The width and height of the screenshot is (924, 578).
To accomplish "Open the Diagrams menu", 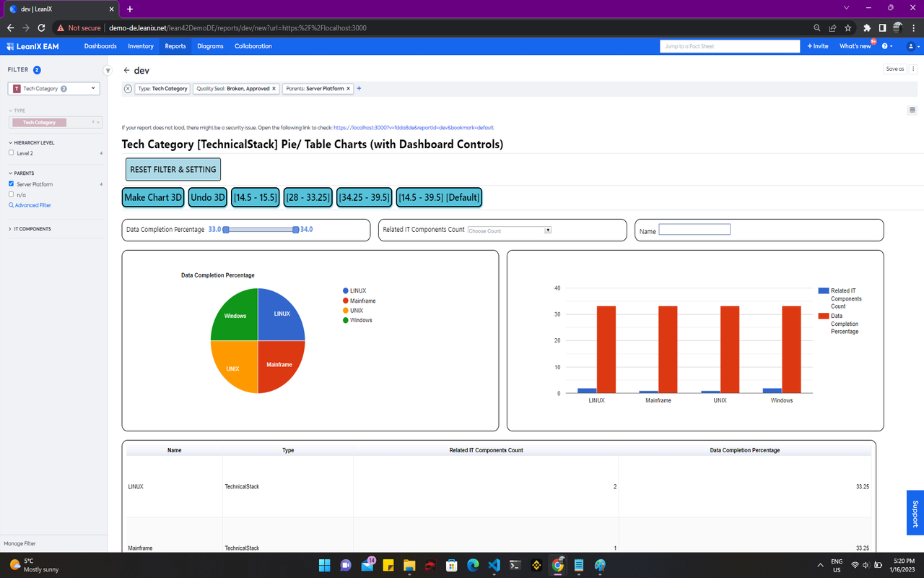I will click(x=210, y=46).
